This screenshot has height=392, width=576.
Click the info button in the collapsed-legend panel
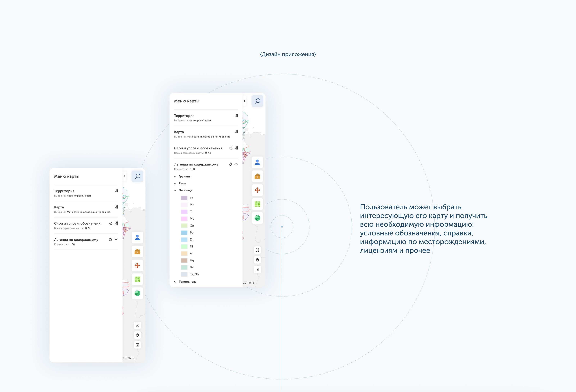click(x=137, y=345)
